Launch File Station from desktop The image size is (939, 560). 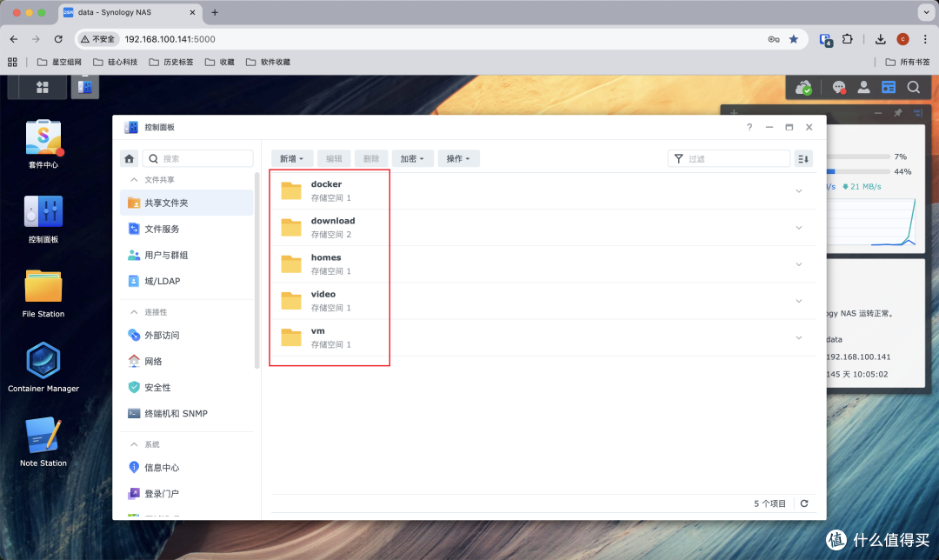[x=43, y=286]
